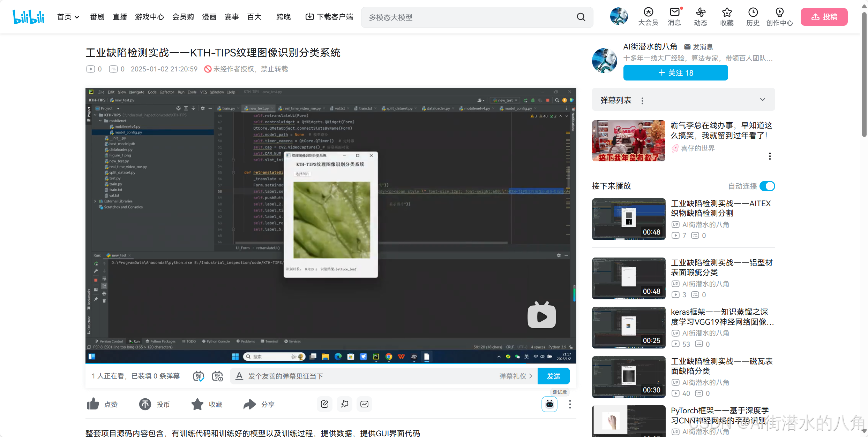The image size is (868, 437).
Task: Expand the danmaku list (弹幕列表) chevron
Action: 763,100
